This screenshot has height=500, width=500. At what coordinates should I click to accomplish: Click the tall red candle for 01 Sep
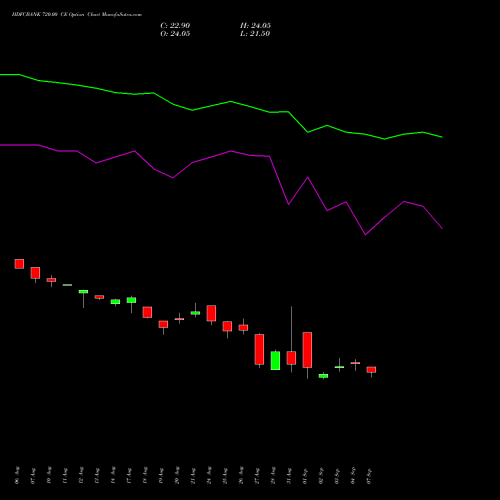307,350
